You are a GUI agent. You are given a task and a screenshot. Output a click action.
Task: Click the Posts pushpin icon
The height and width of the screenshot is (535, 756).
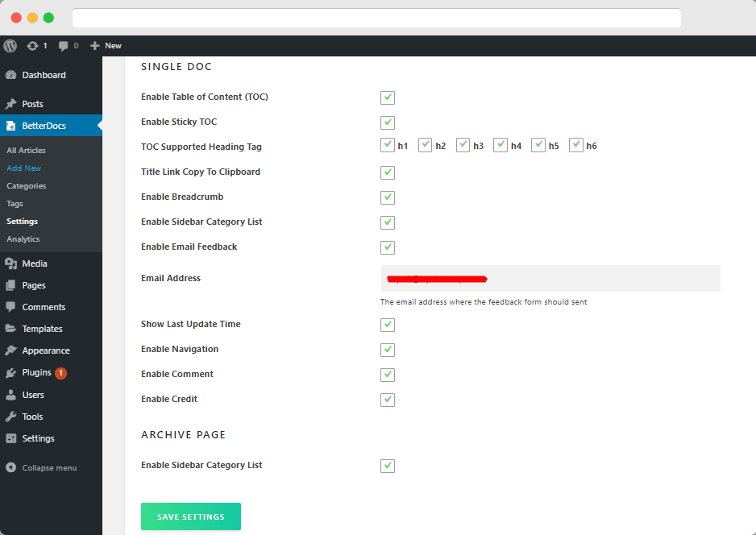pyautogui.click(x=10, y=104)
